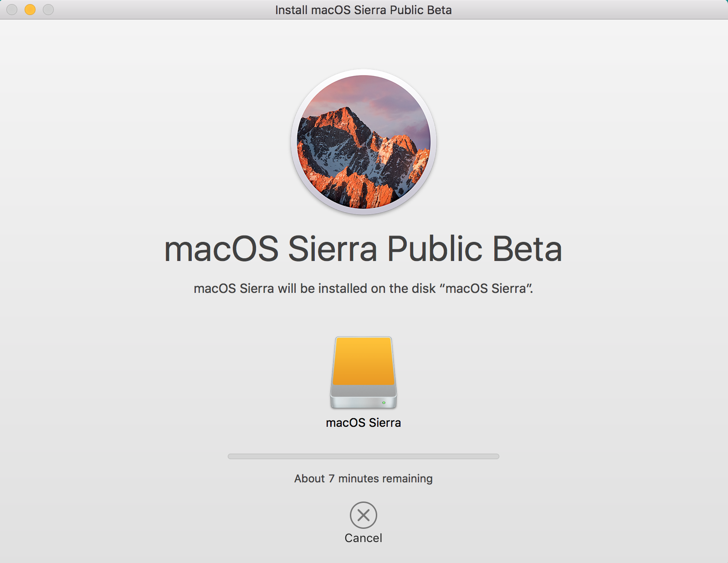Click the "will be installed on the disk" sentence
This screenshot has height=563, width=728.
[x=364, y=289]
